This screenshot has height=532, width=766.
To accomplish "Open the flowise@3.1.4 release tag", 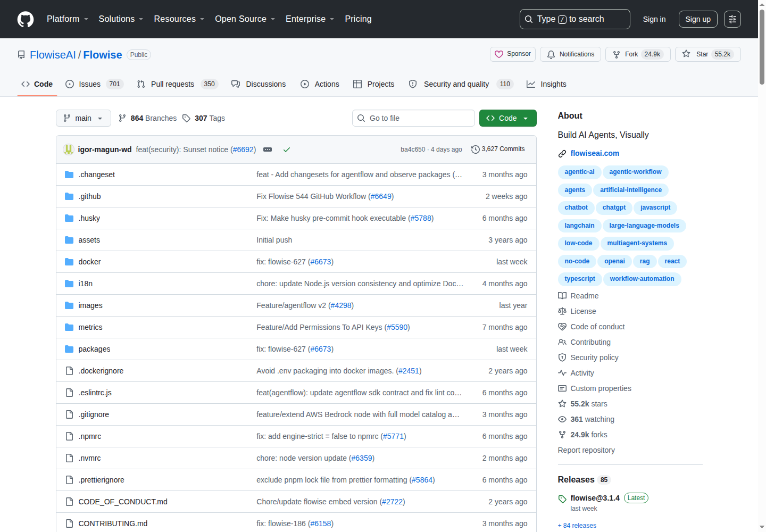I will (595, 498).
